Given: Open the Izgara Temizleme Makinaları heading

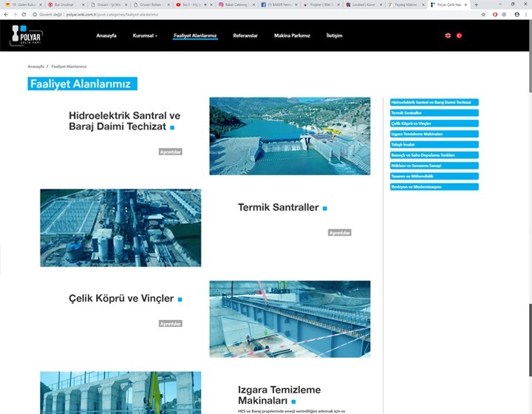Looking at the screenshot, I should (x=279, y=395).
